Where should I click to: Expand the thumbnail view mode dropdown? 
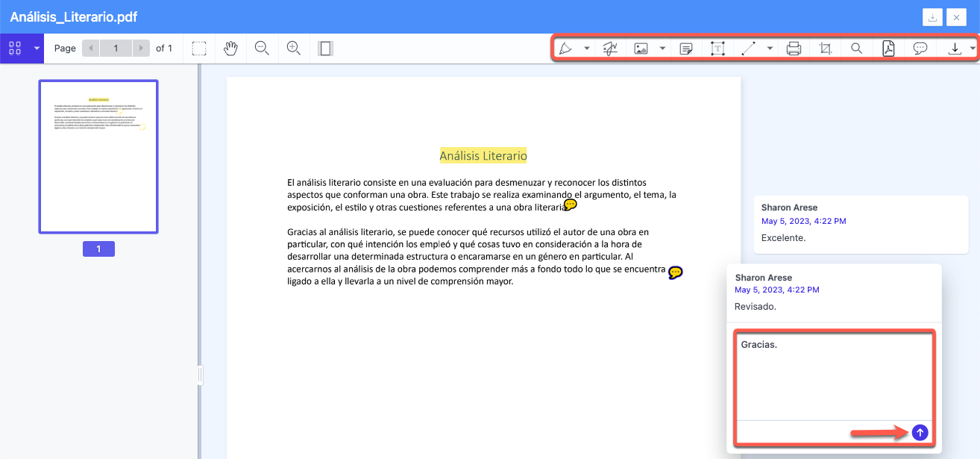point(37,49)
